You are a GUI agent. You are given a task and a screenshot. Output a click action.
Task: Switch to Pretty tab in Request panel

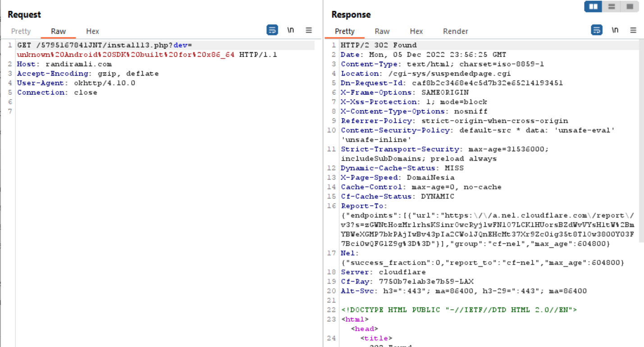21,31
